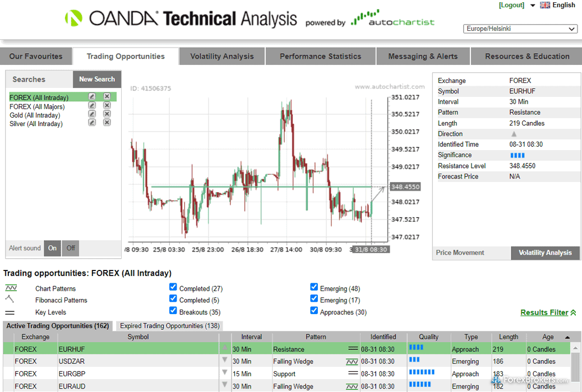
Task: Sort table by Age column arrow
Action: (x=567, y=337)
